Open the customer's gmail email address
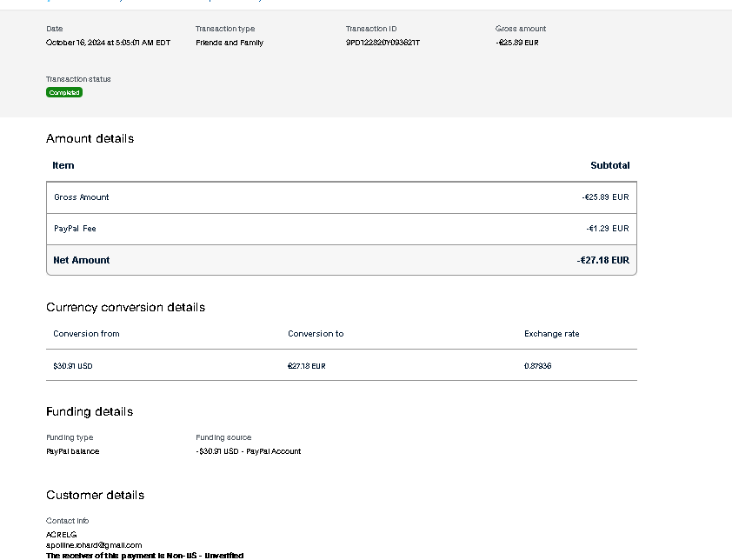 coord(94,545)
